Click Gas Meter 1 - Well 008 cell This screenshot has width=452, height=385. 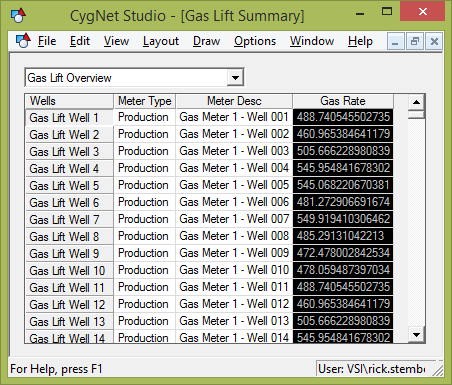click(234, 236)
